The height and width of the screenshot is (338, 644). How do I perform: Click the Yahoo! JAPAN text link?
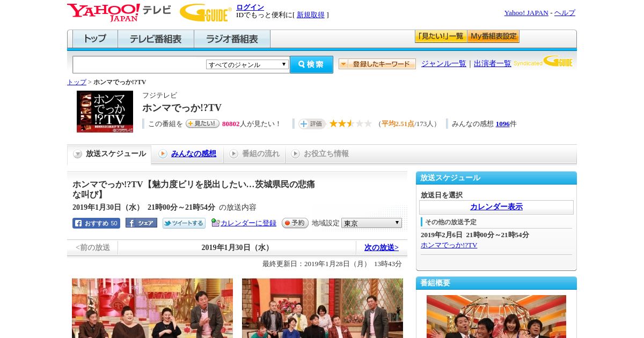tap(526, 12)
